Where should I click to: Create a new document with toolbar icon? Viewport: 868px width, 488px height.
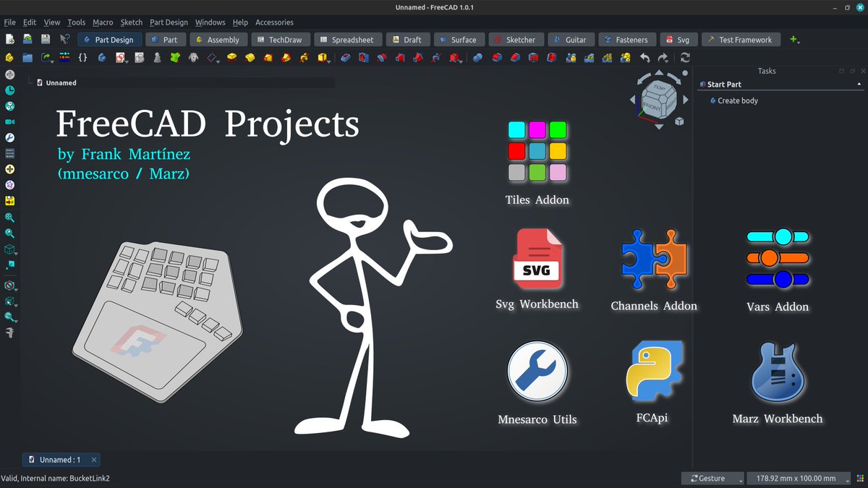[10, 40]
